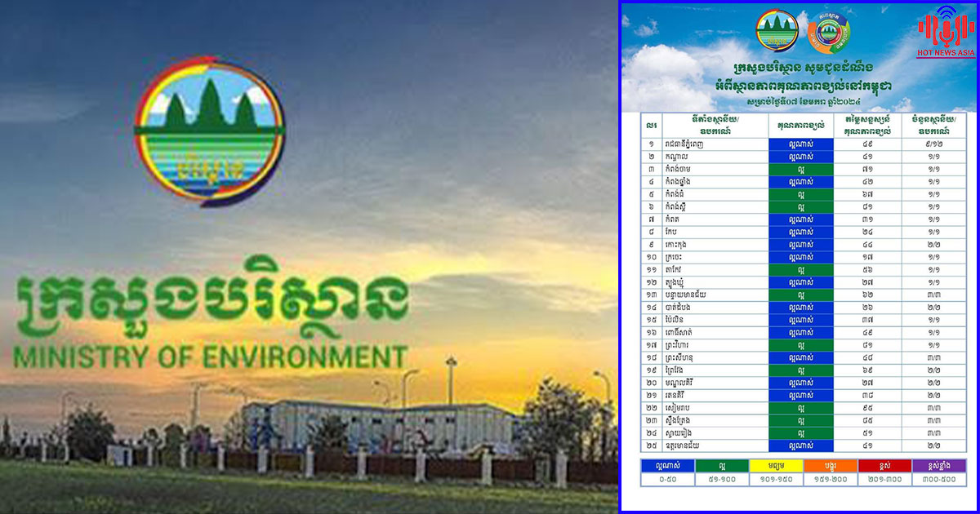This screenshot has height=514, width=980.
Task: Click the small Ministry logo atop the infographic
Action: [x=777, y=31]
